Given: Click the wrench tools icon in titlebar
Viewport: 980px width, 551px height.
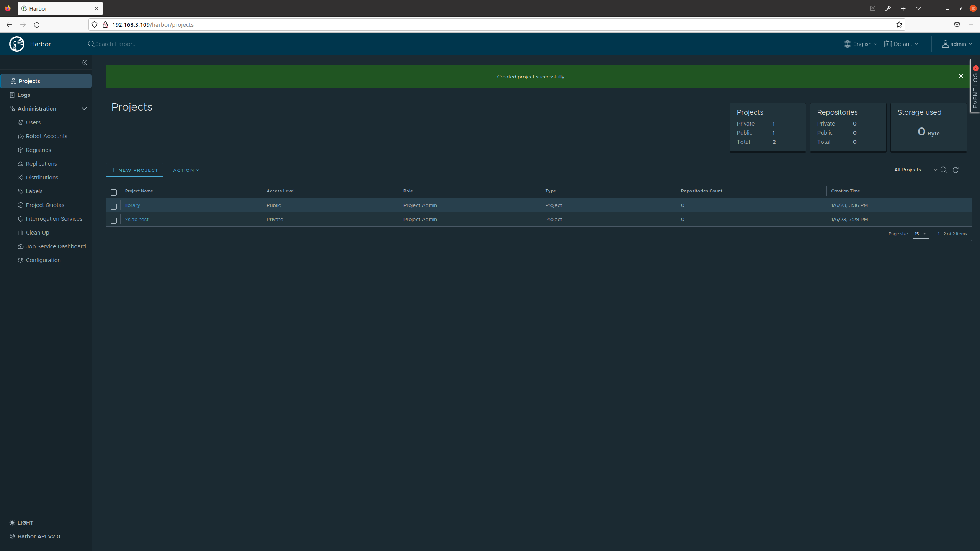Looking at the screenshot, I should point(888,8).
